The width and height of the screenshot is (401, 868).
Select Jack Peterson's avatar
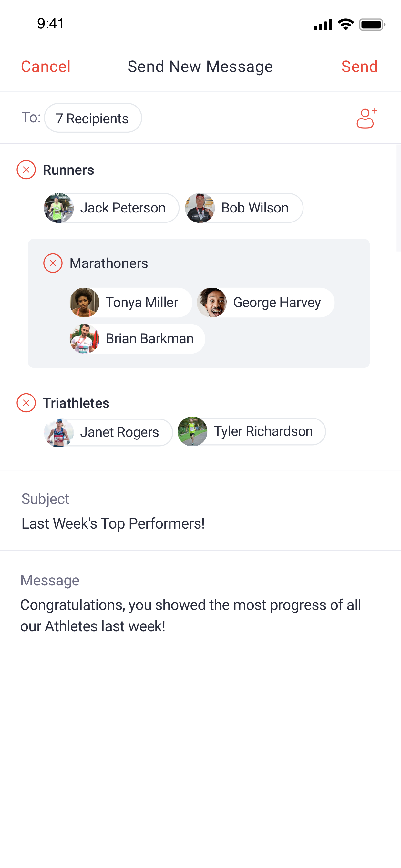pyautogui.click(x=59, y=208)
